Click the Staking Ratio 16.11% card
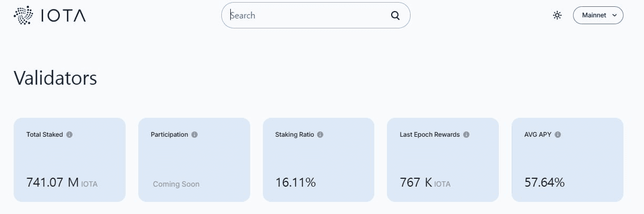This screenshot has height=214, width=644. (319, 160)
